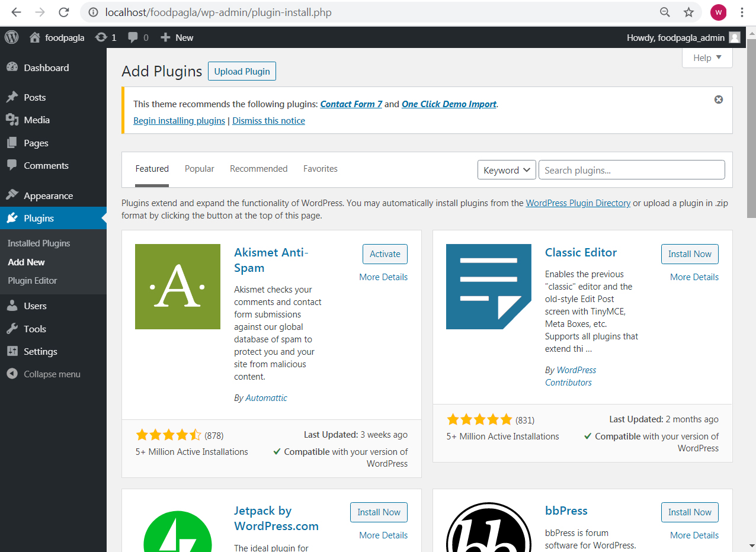
Task: Click Upload Plugin button
Action: [x=242, y=71]
